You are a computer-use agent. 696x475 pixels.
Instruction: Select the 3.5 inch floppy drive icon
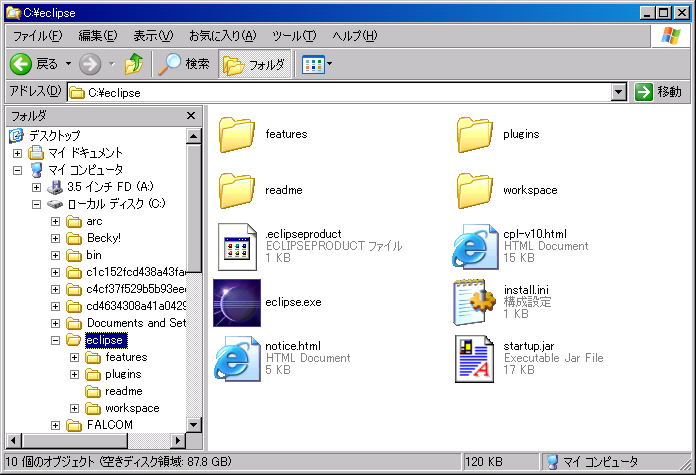[55, 187]
